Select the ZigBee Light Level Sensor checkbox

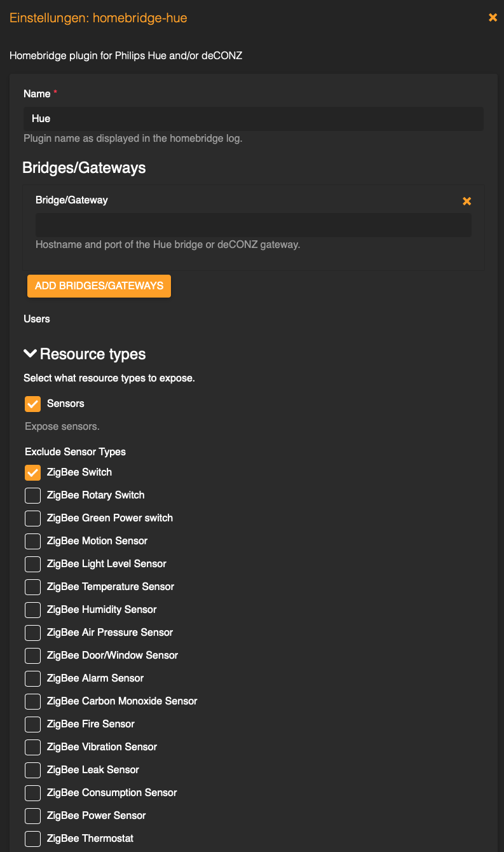click(32, 564)
